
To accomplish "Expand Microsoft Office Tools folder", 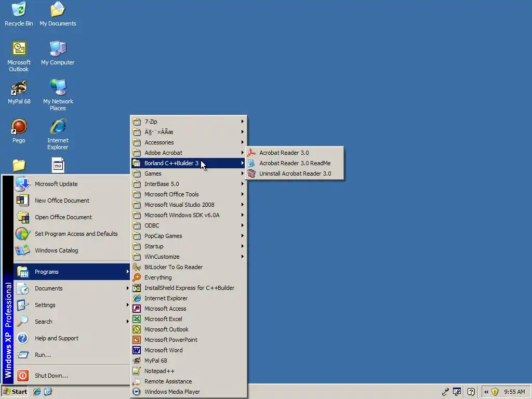I will (189, 194).
